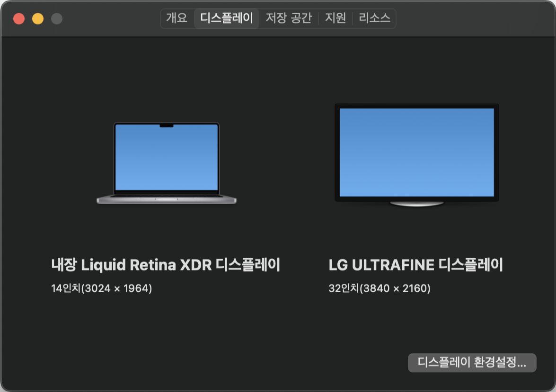The width and height of the screenshot is (556, 392).
Task: Go to the 지원 tab
Action: tap(335, 18)
